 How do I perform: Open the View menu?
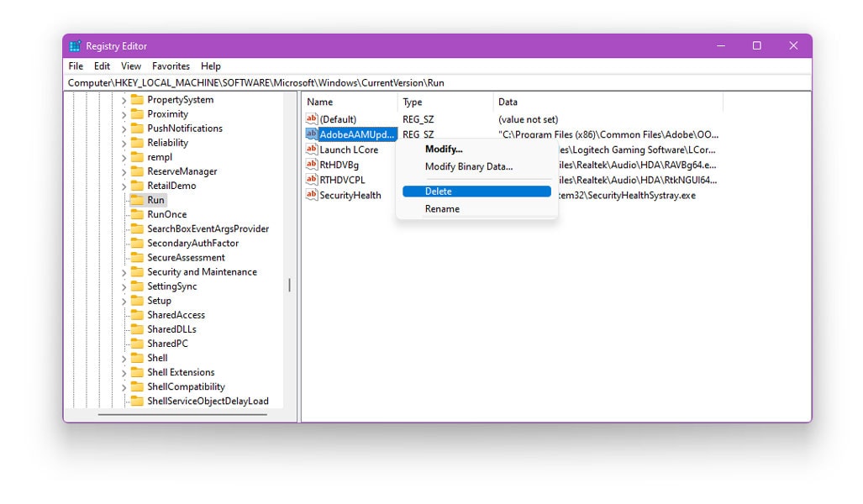pyautogui.click(x=131, y=66)
